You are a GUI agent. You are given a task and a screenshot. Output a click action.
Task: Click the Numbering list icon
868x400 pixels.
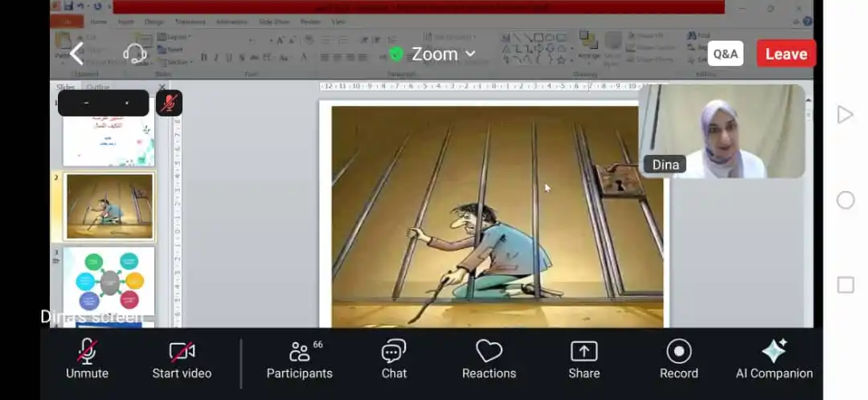point(342,40)
